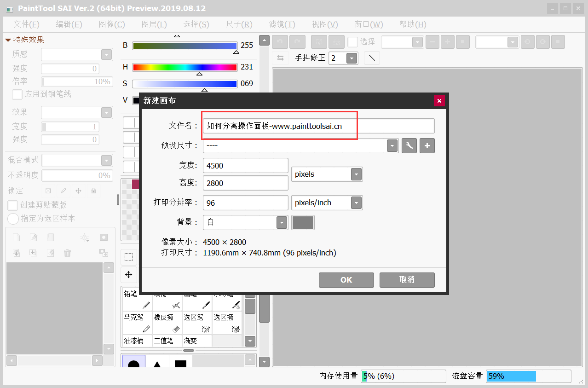Open preset size settings wrench icon

pos(409,146)
